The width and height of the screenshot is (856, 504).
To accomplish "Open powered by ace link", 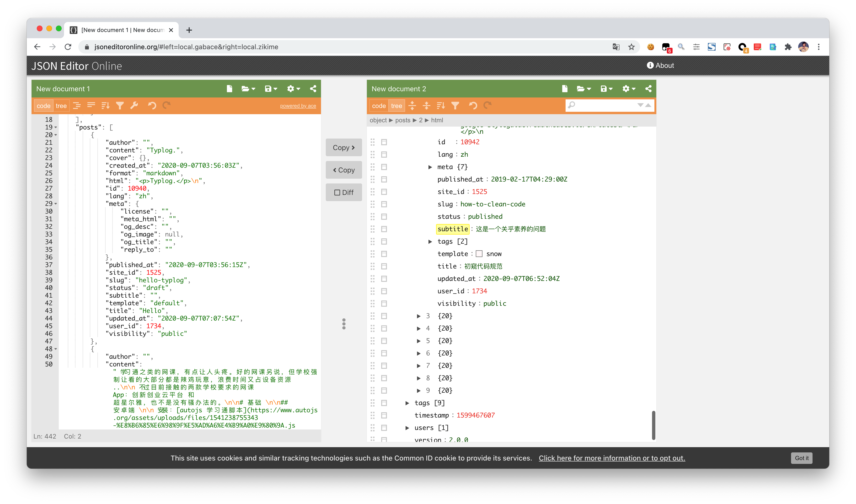I will (298, 106).
